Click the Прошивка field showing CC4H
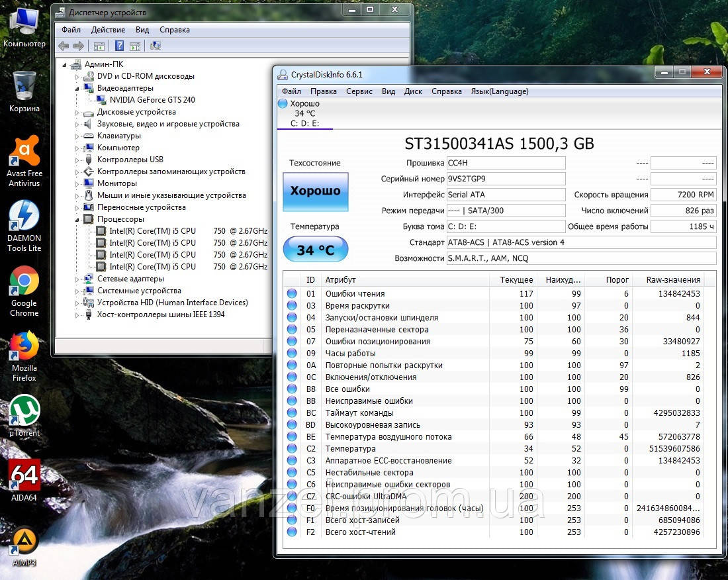 506,163
